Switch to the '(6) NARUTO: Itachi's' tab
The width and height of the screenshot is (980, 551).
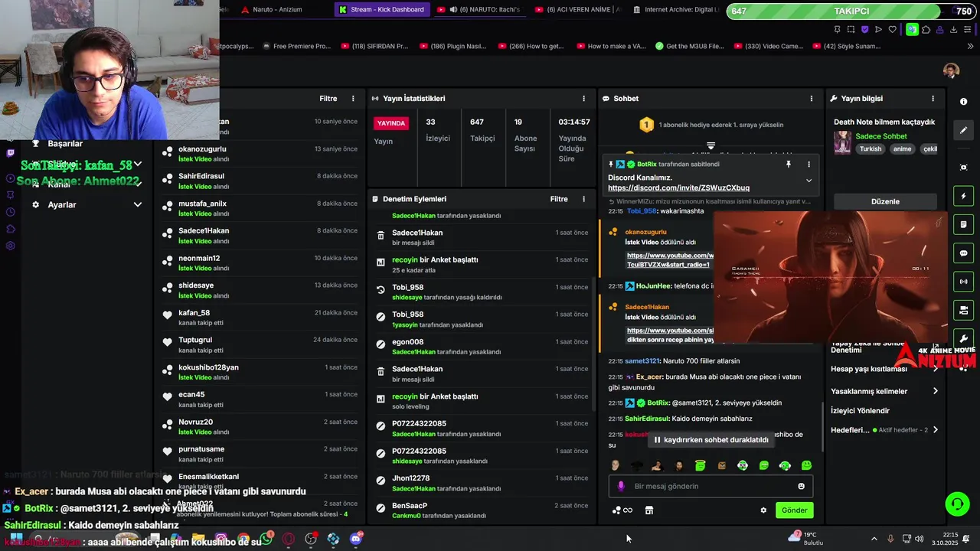tap(480, 10)
